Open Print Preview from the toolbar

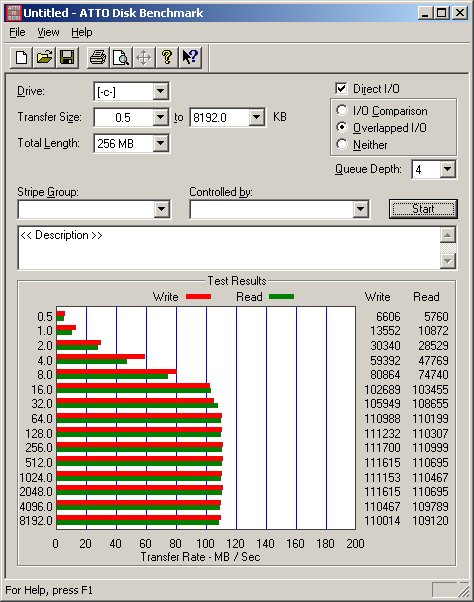[121, 58]
